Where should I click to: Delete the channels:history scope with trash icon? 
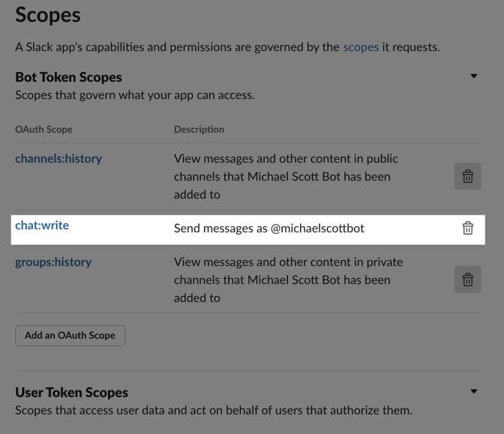[x=468, y=176]
